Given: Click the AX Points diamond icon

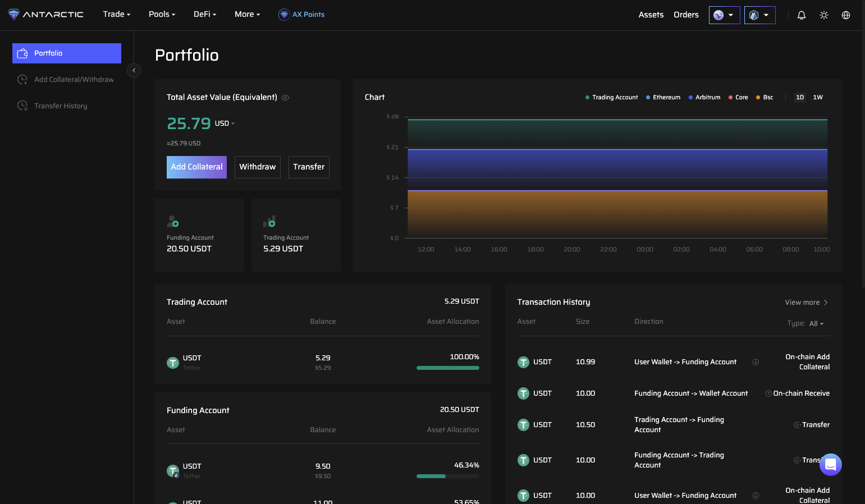Looking at the screenshot, I should tap(284, 15).
